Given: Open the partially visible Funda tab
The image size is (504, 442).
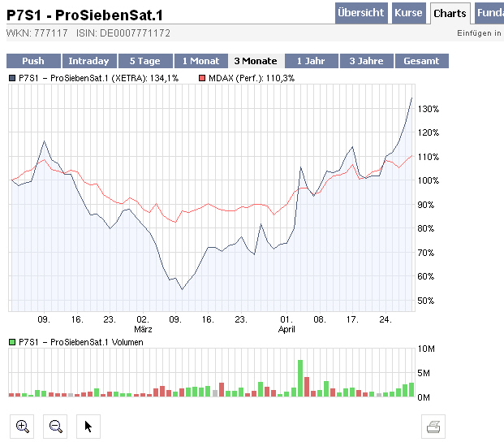Looking at the screenshot, I should pos(489,13).
